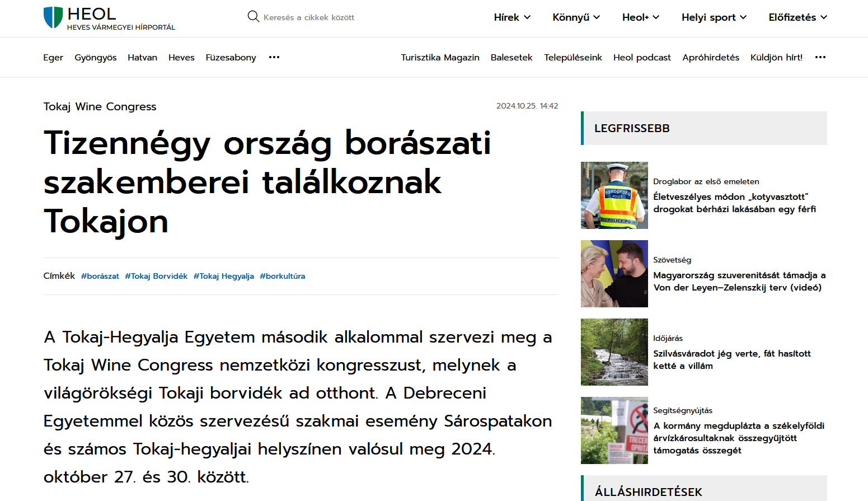The image size is (868, 501).
Task: Open the Heol podcast page
Action: [x=642, y=57]
